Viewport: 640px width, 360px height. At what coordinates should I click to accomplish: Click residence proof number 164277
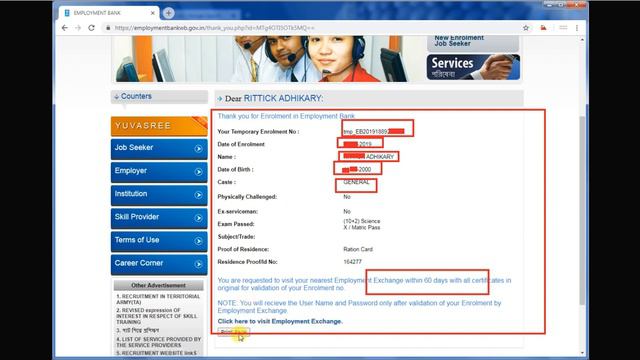(x=352, y=262)
